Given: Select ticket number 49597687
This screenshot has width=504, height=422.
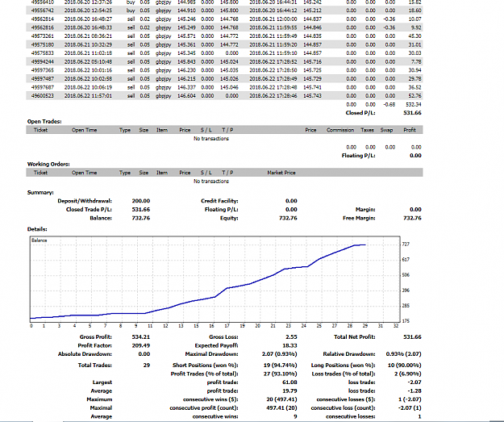Looking at the screenshot, I should [43, 87].
